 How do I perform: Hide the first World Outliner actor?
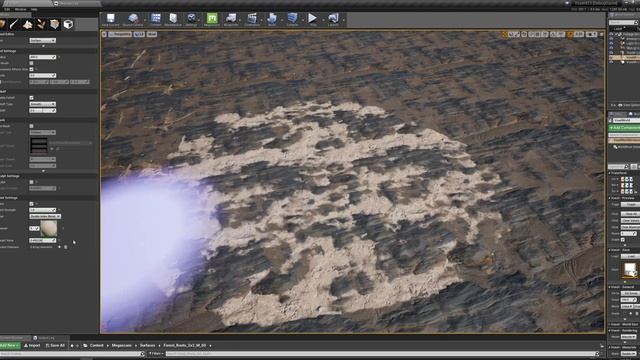(611, 35)
